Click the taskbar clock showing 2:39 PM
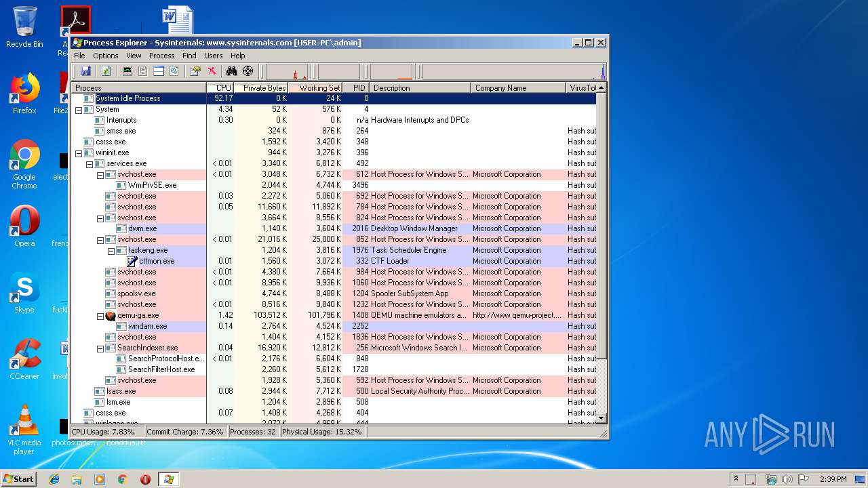The height and width of the screenshot is (488, 868). pos(833,479)
